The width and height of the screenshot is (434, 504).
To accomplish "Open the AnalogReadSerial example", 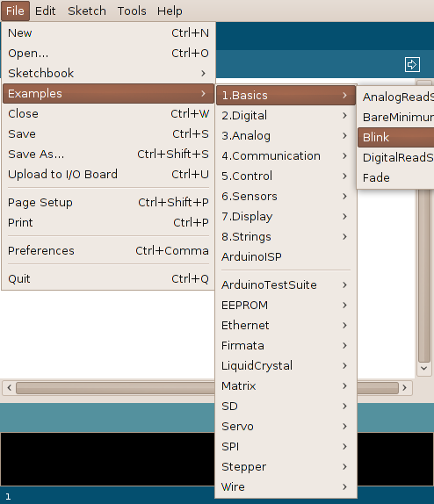I will tap(396, 97).
